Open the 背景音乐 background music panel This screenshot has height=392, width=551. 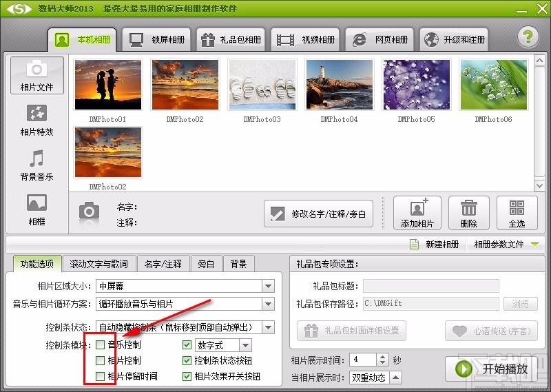click(x=37, y=165)
